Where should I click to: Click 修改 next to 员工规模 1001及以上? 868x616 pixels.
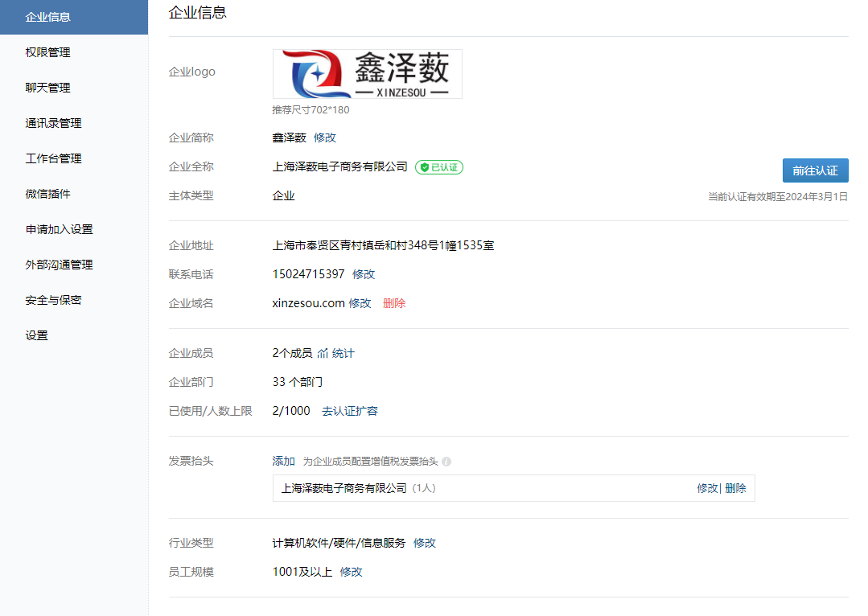[351, 572]
